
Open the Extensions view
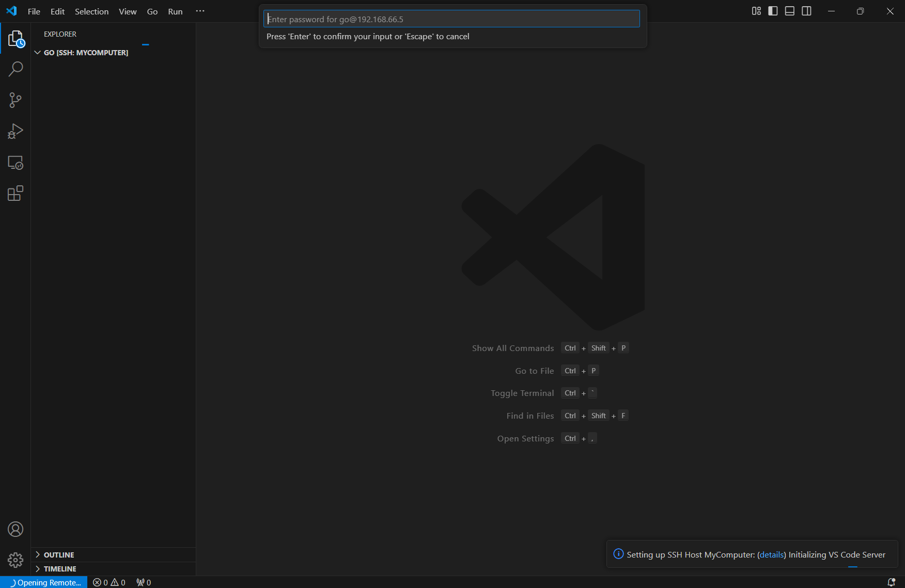15,194
